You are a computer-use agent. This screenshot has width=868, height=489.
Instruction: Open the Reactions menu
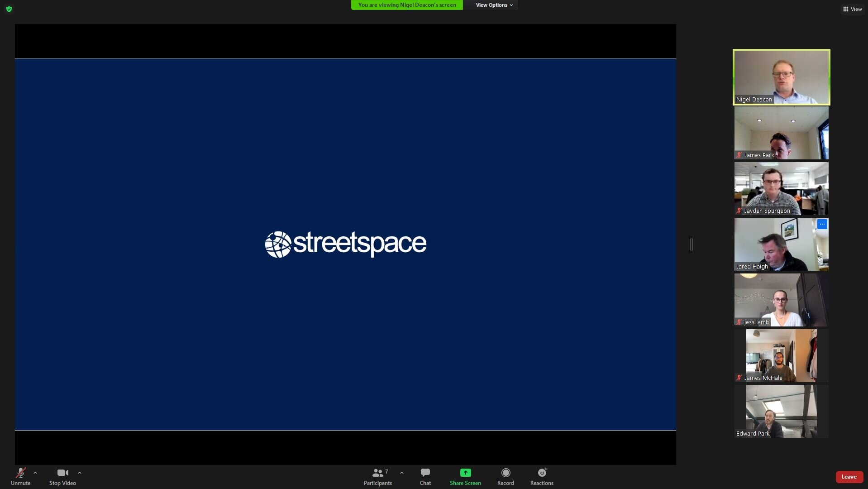(542, 477)
